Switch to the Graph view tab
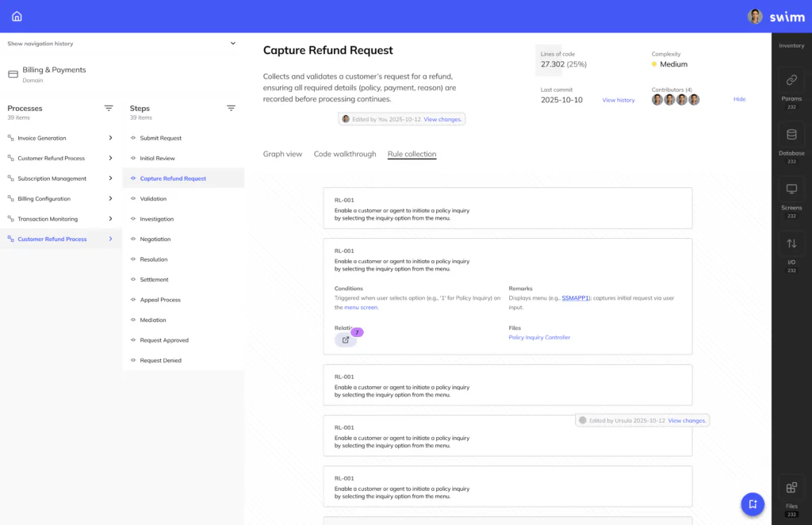812x525 pixels. pyautogui.click(x=282, y=154)
